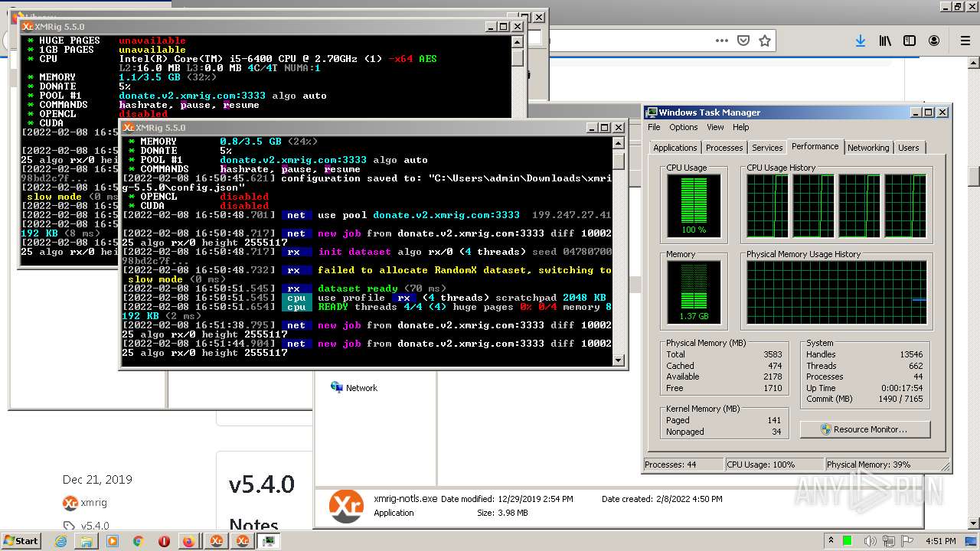Switch to Networking tab
Screen dimensions: 980x551
(868, 148)
